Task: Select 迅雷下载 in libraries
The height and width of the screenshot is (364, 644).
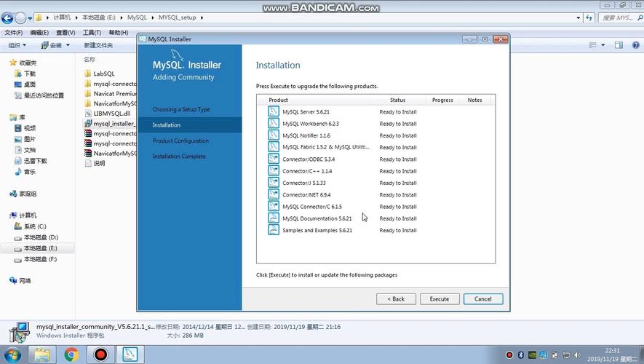Action: click(31, 161)
